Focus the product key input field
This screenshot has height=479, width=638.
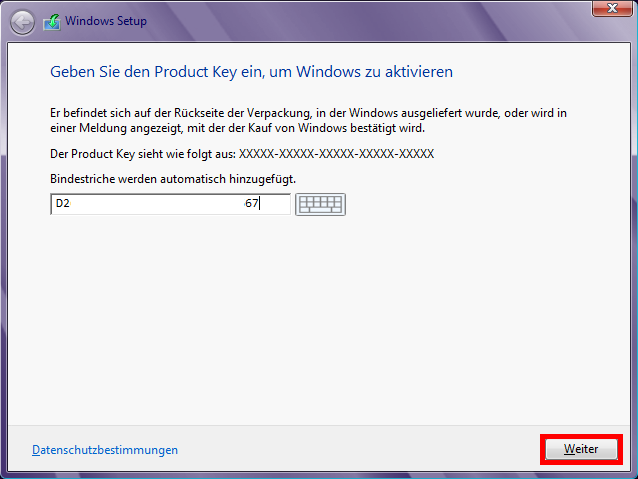(170, 204)
